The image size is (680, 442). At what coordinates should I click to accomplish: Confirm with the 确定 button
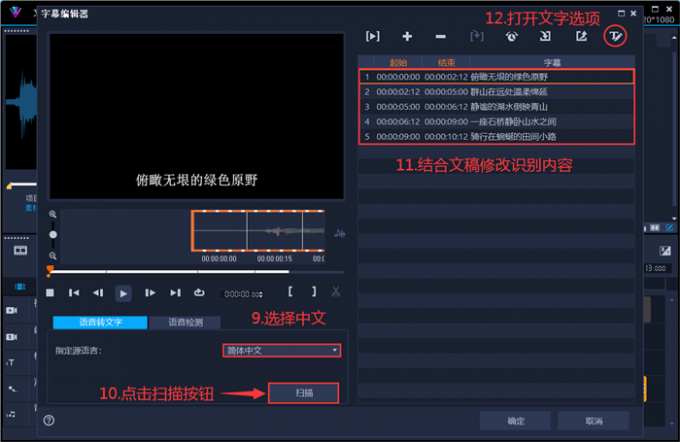[x=515, y=421]
